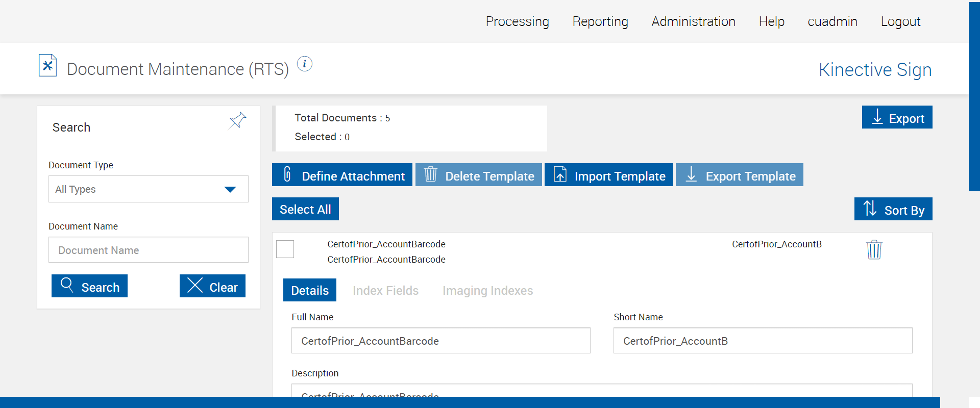This screenshot has height=408, width=980.
Task: Open the Reporting menu
Action: 600,21
